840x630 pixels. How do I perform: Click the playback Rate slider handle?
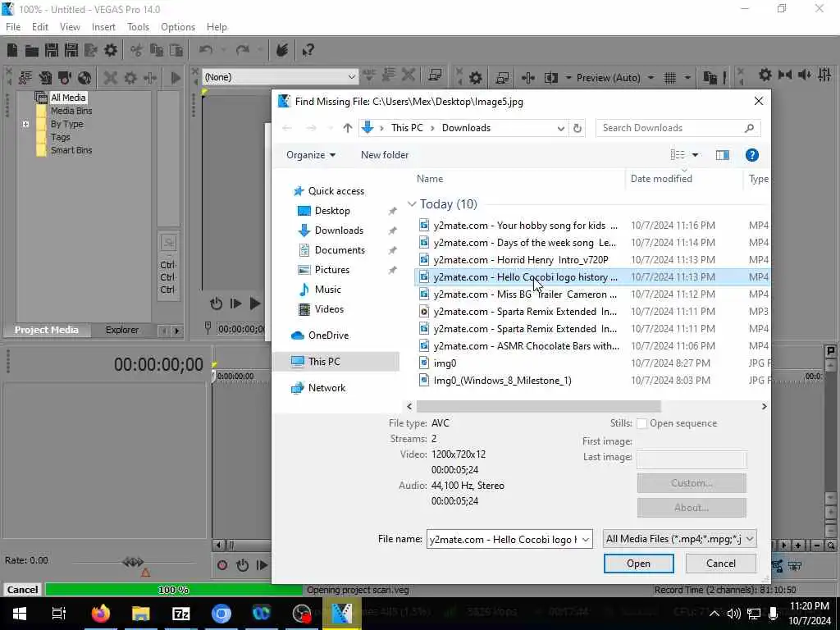point(133,561)
